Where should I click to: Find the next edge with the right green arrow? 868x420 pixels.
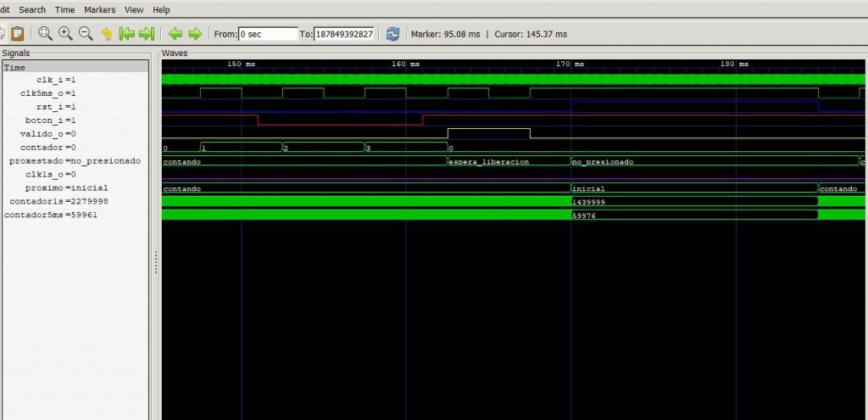(195, 34)
